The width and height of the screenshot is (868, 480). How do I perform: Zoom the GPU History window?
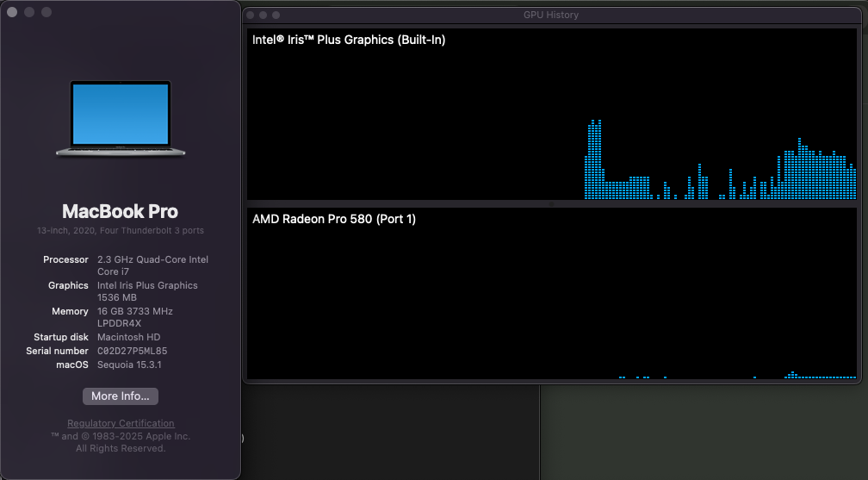pyautogui.click(x=276, y=15)
